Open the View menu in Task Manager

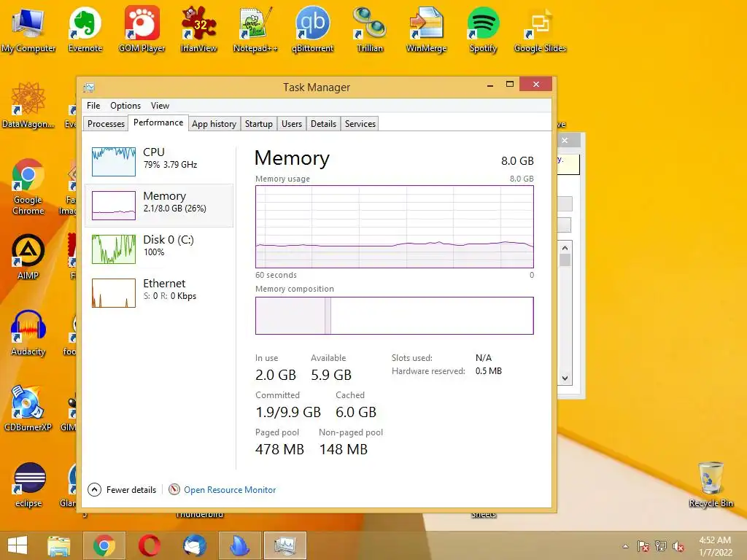(160, 106)
